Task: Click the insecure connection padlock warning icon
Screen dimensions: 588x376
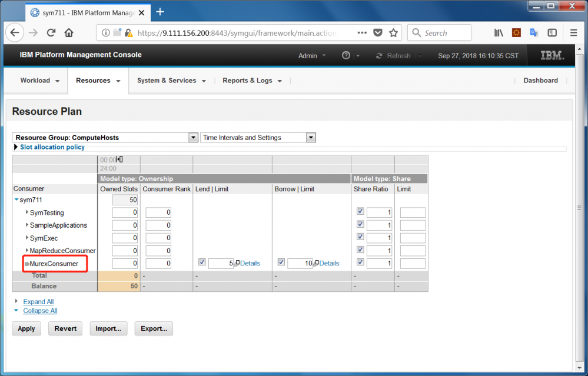Action: 129,33
